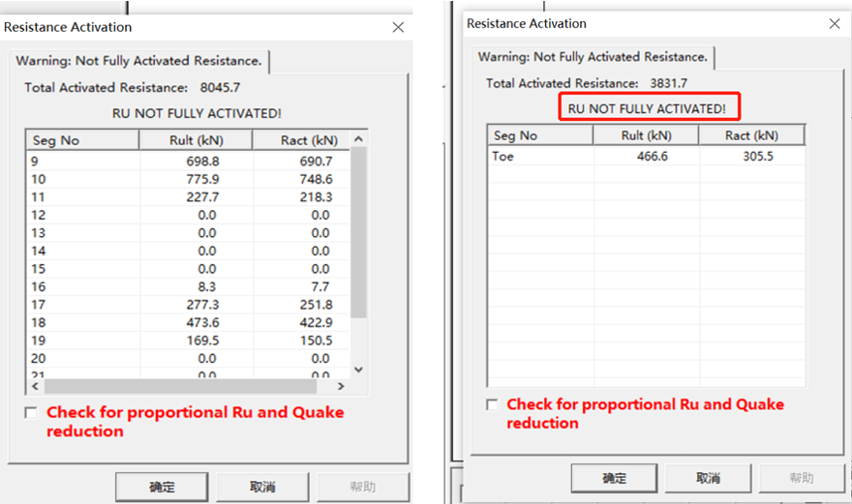Close the right Resistance Activation dialog

(x=834, y=23)
